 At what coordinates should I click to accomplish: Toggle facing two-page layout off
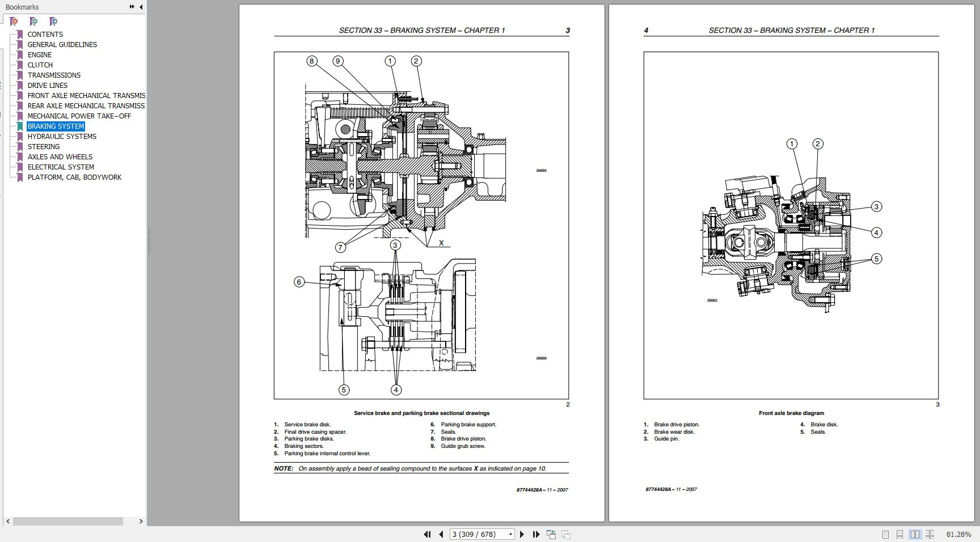pos(915,533)
